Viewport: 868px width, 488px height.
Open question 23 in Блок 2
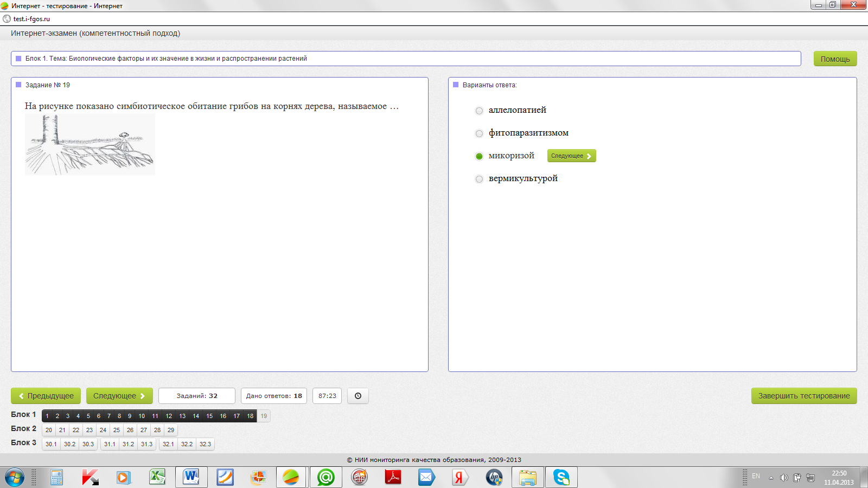pyautogui.click(x=90, y=430)
